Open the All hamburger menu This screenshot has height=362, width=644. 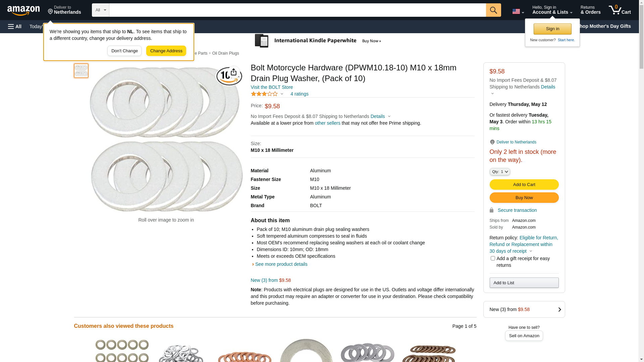pyautogui.click(x=15, y=26)
